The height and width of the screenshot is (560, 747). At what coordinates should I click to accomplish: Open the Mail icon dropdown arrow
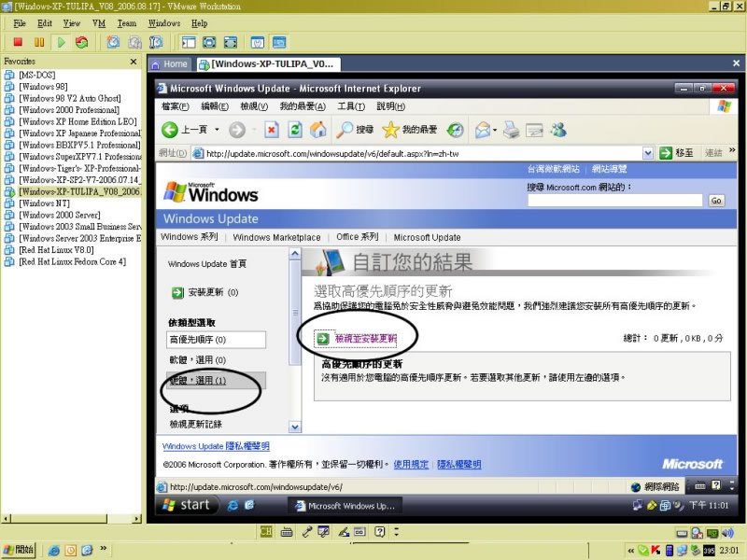495,130
